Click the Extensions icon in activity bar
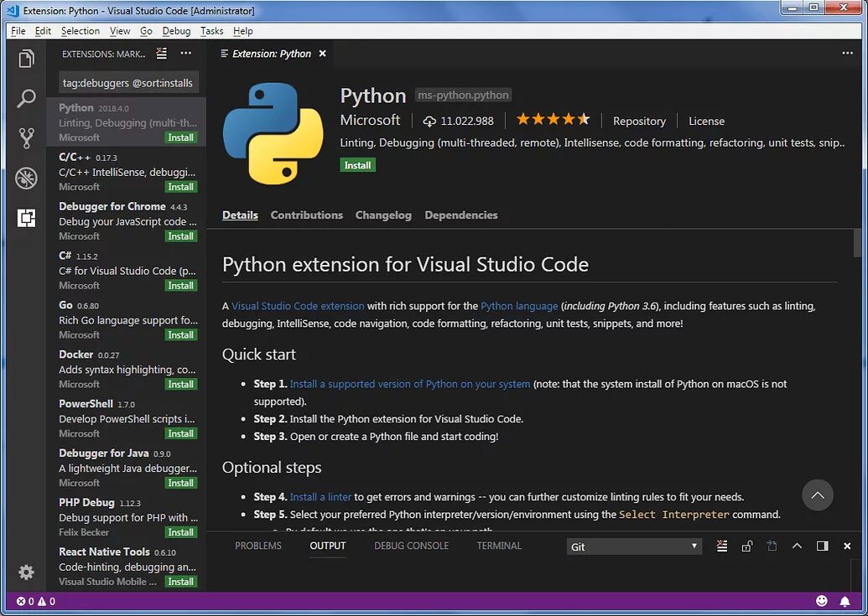 tap(26, 219)
